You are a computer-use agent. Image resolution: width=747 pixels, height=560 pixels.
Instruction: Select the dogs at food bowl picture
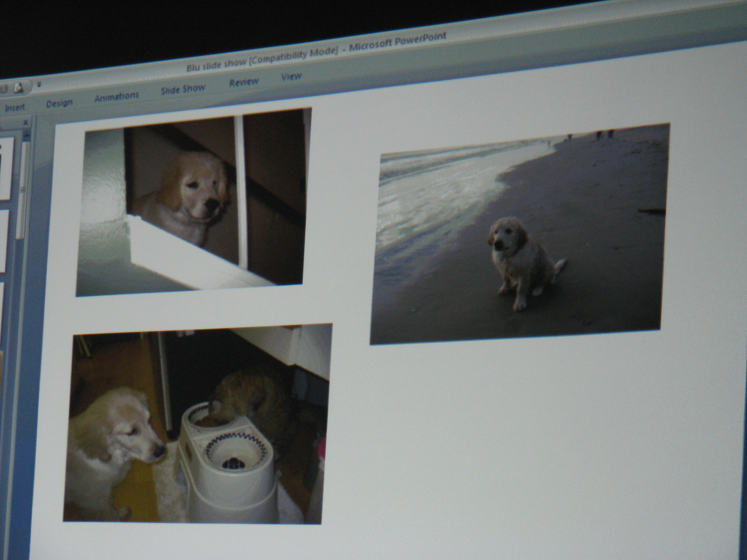click(x=197, y=423)
